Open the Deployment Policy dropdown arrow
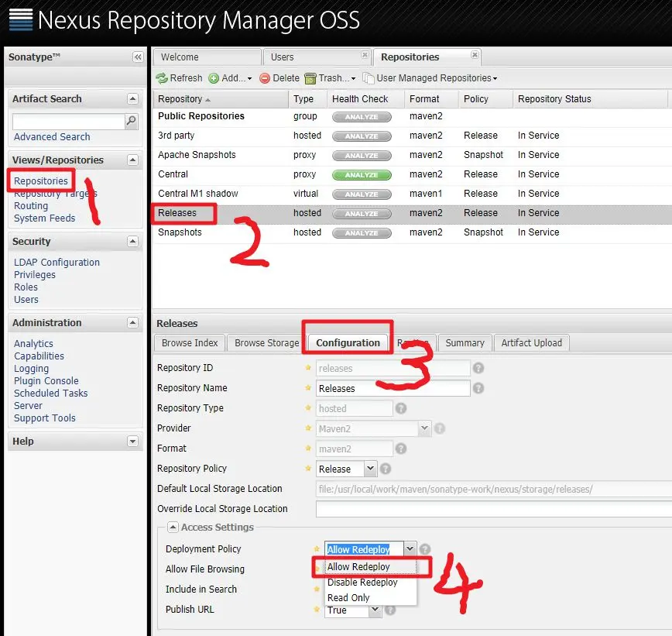Screen dimensions: 672x636 click(410, 548)
